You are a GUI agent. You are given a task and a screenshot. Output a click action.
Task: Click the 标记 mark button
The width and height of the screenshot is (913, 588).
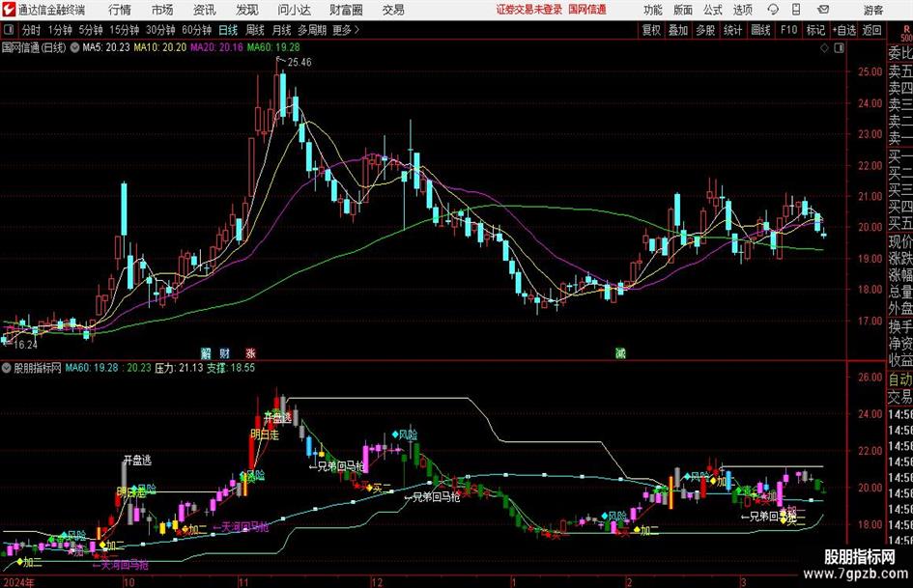(815, 30)
